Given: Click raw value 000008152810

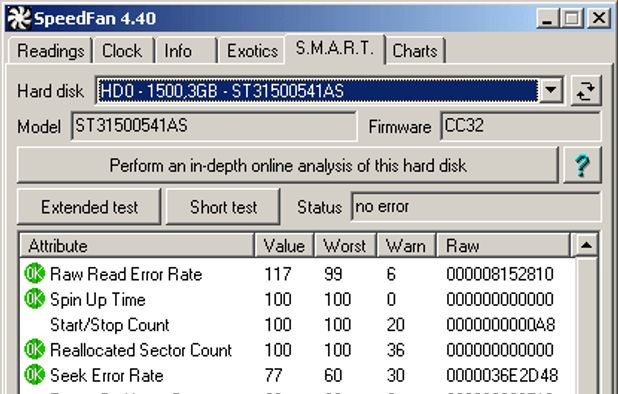Looking at the screenshot, I should coord(500,274).
